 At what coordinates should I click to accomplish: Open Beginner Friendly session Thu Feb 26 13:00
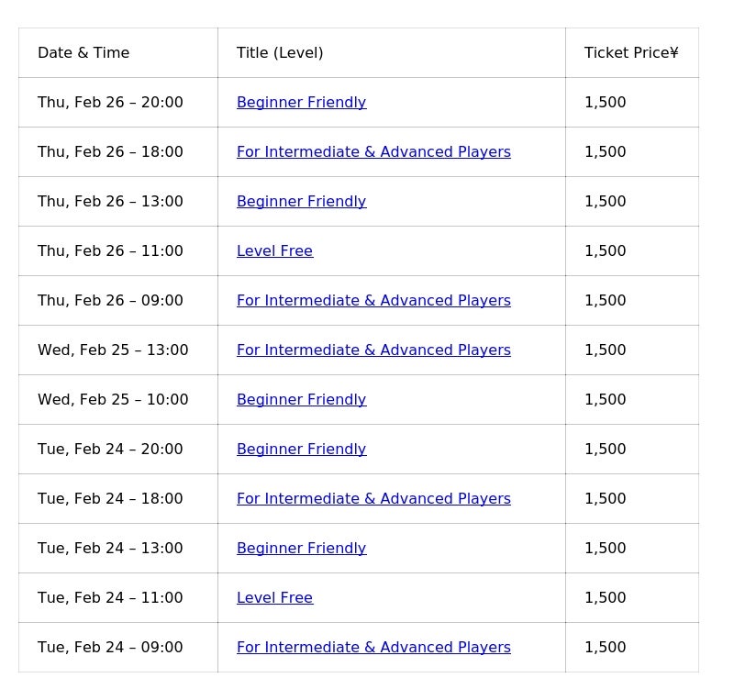pos(301,202)
